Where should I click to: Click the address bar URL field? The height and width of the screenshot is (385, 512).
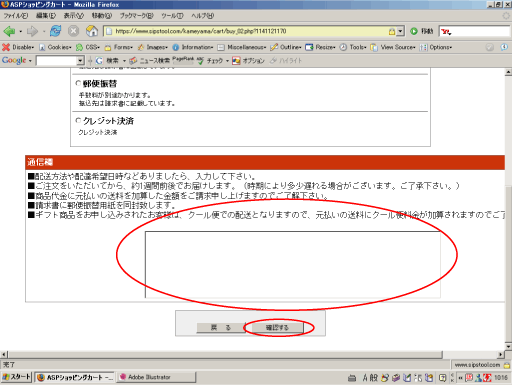247,31
